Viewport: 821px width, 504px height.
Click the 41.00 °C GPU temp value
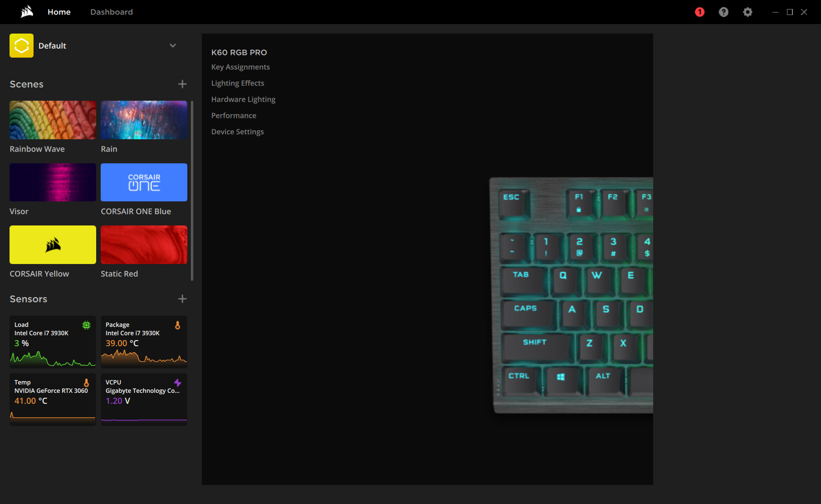pyautogui.click(x=31, y=401)
